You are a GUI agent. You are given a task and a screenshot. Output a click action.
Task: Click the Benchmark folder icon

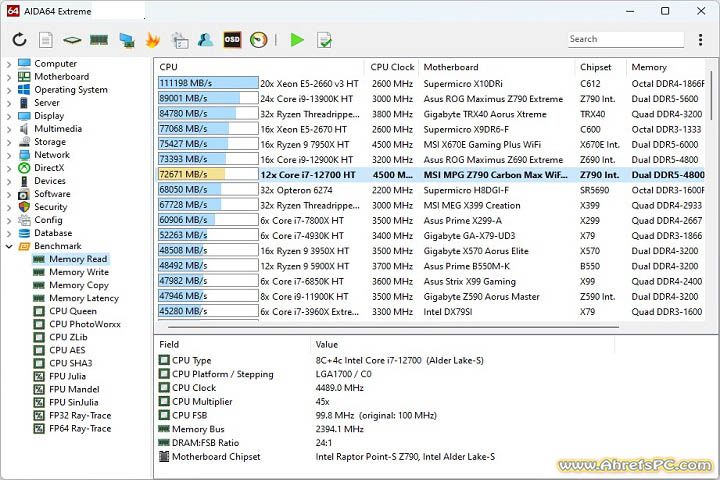[24, 246]
